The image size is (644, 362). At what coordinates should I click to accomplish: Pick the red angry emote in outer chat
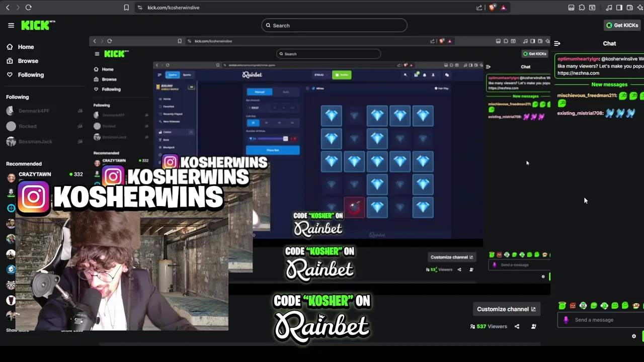(573, 305)
